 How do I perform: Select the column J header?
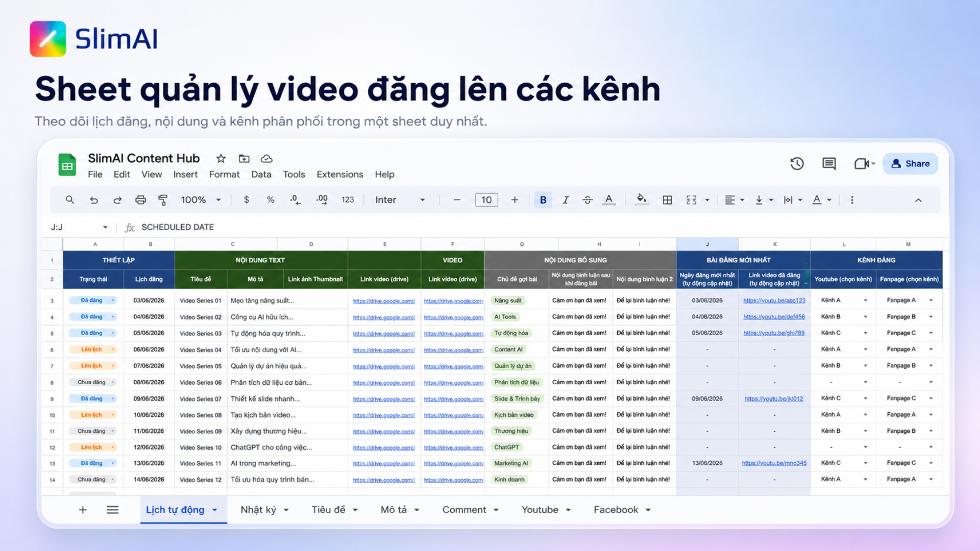[707, 244]
